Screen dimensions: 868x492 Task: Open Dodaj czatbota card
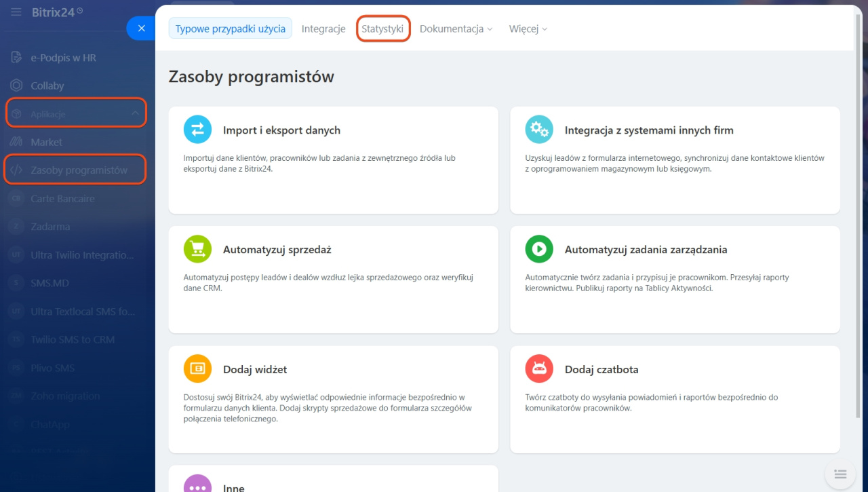tap(675, 400)
